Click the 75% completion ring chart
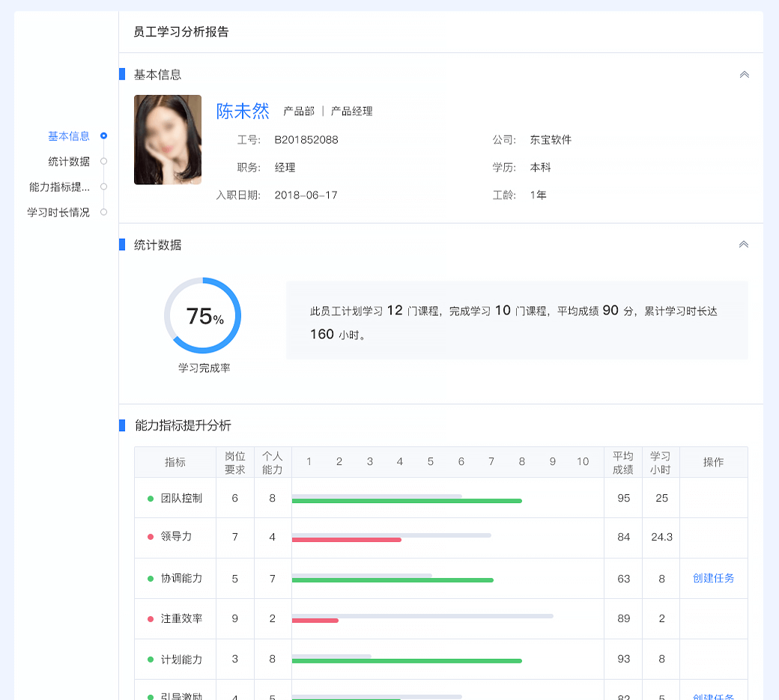 202,316
